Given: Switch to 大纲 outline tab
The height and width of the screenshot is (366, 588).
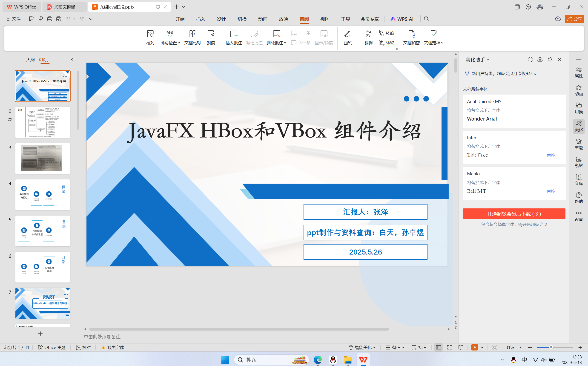Looking at the screenshot, I should (x=30, y=60).
